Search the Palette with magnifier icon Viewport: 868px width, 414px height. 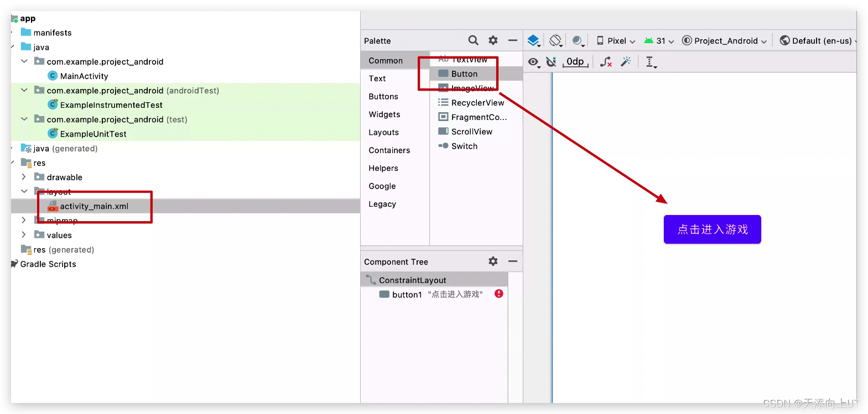473,40
